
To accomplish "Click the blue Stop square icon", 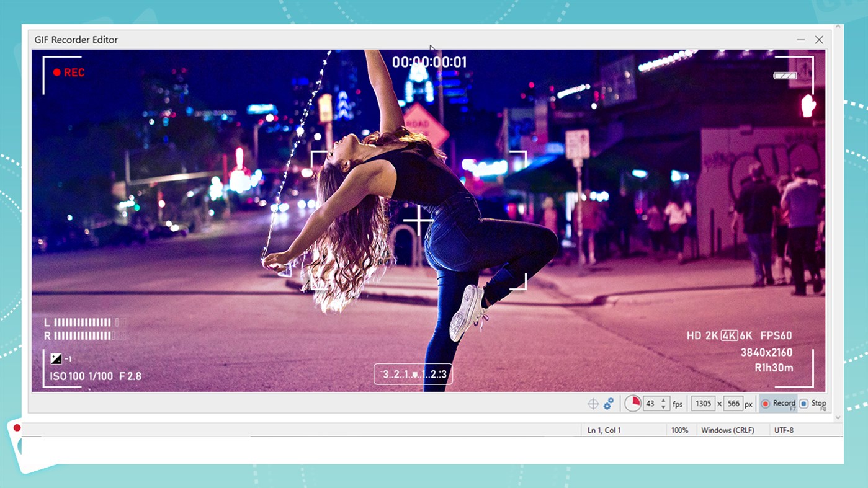I will pyautogui.click(x=803, y=404).
